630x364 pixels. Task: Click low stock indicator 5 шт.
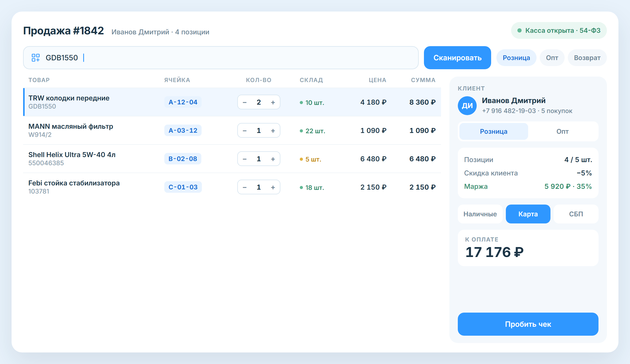(310, 159)
